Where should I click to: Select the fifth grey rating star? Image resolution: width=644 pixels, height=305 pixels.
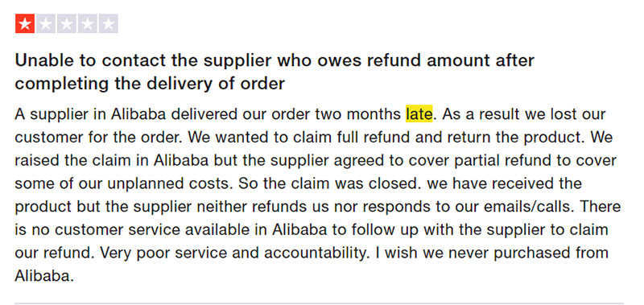pos(109,24)
